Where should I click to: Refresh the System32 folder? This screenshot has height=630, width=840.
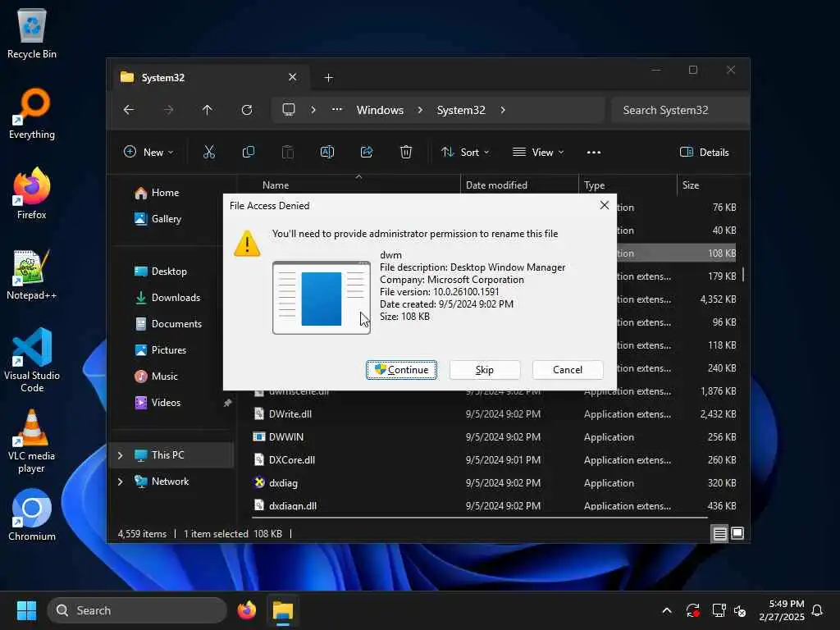[247, 110]
